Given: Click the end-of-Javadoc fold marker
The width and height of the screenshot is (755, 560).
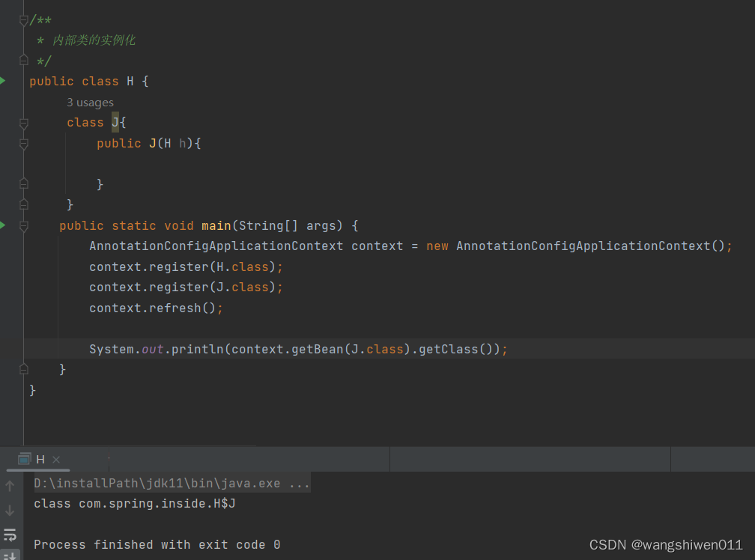Looking at the screenshot, I should tap(24, 60).
